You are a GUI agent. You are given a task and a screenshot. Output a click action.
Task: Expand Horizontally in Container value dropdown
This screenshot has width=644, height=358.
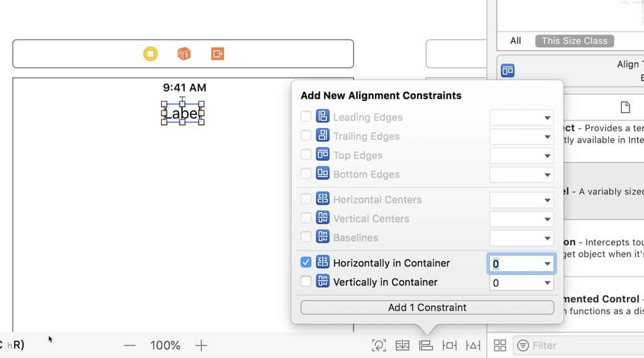click(x=547, y=264)
